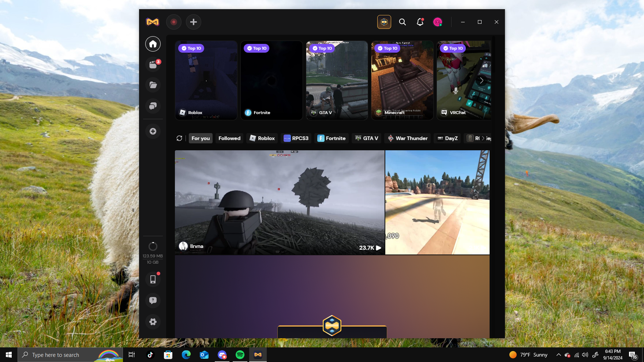Open Windows notification center
Image resolution: width=644 pixels, height=362 pixels.
click(633, 355)
